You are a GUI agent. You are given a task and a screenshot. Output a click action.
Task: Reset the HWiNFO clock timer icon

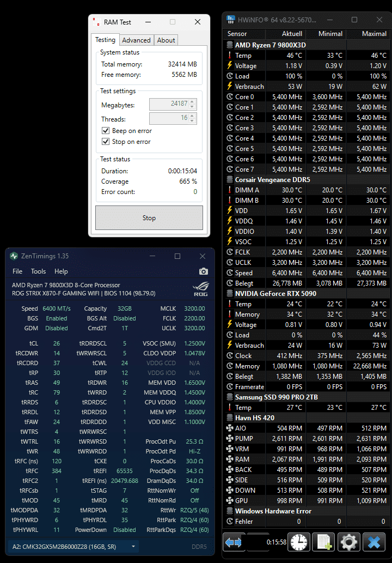(299, 542)
